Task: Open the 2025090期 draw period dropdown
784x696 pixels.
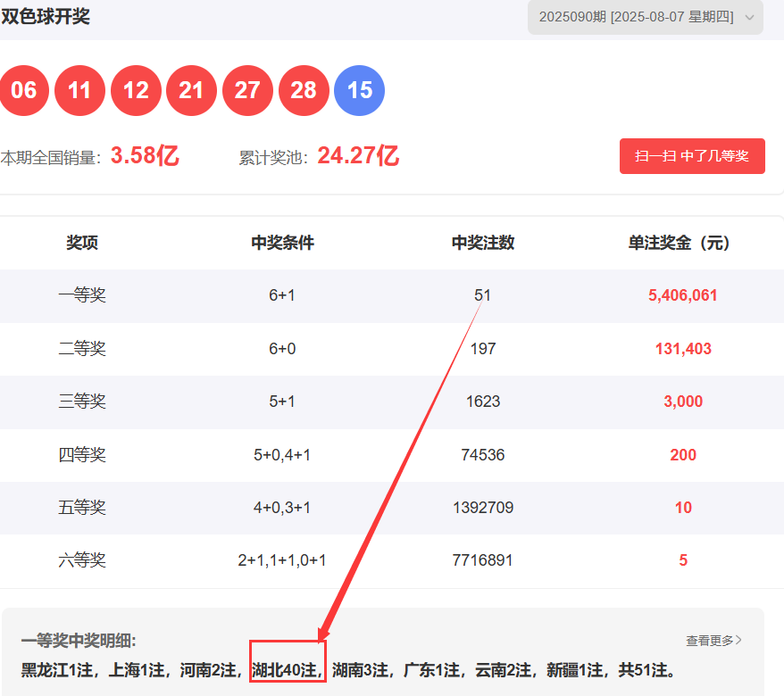Action: (636, 17)
